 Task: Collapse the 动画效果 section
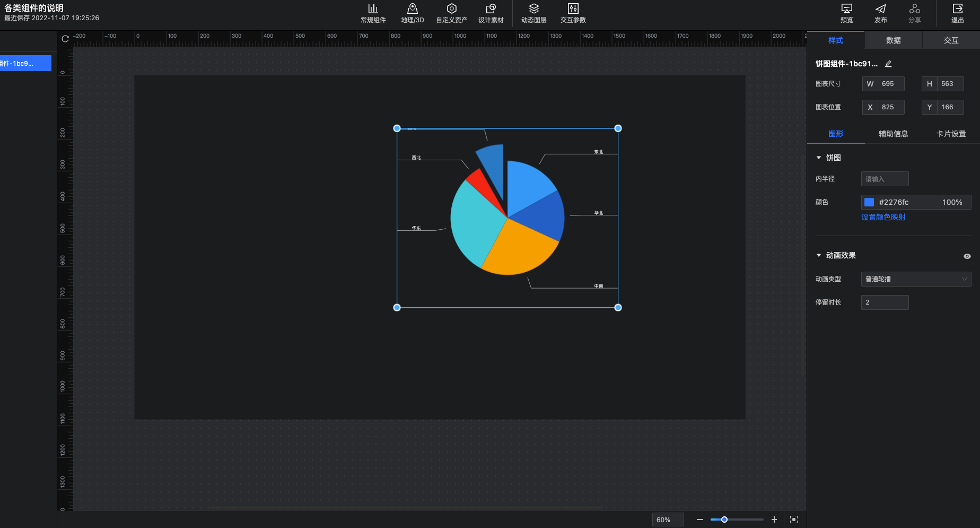(x=819, y=255)
